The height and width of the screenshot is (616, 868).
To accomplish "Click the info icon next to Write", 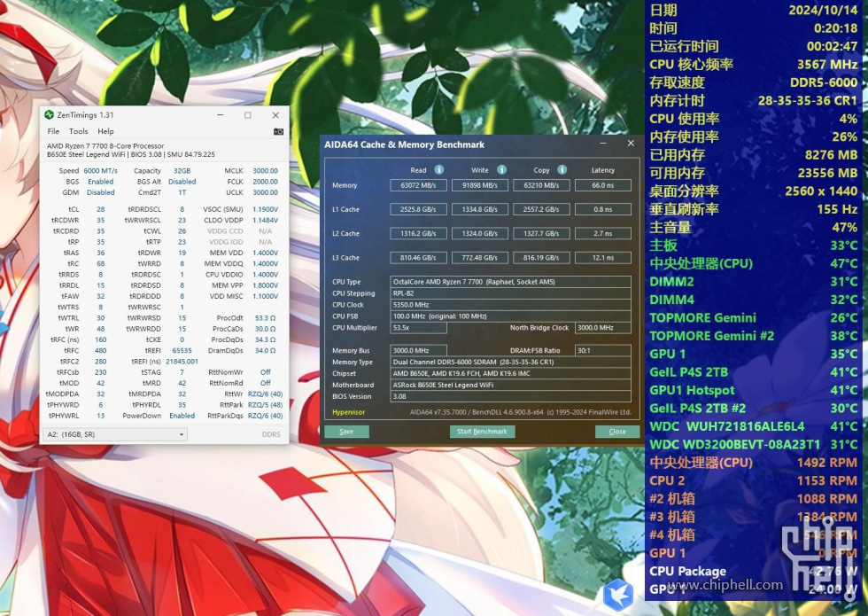I will [x=501, y=169].
